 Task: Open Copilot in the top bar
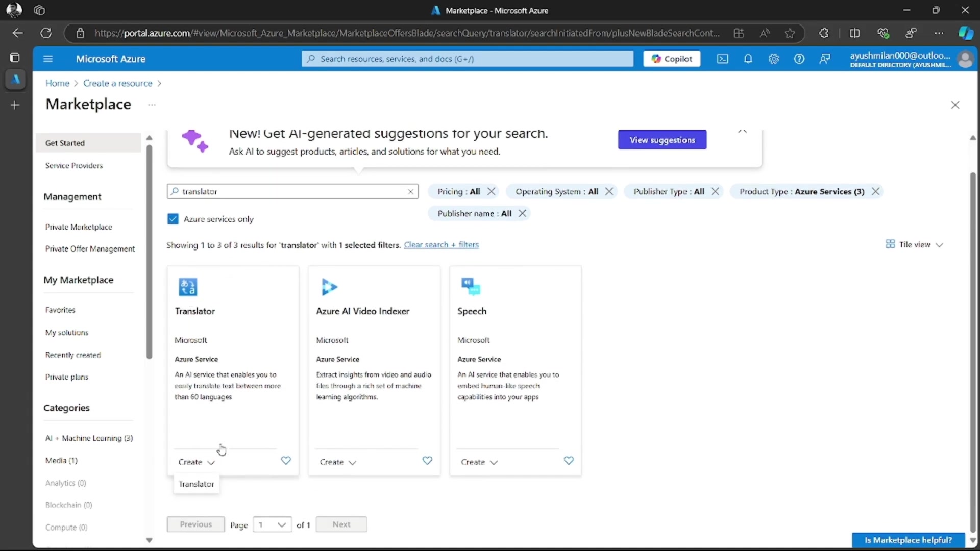(671, 59)
